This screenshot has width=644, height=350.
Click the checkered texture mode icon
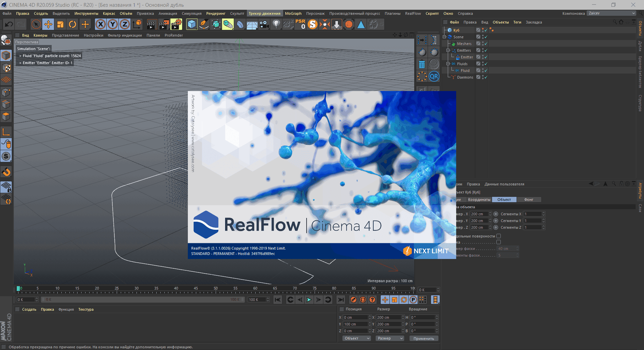6,68
